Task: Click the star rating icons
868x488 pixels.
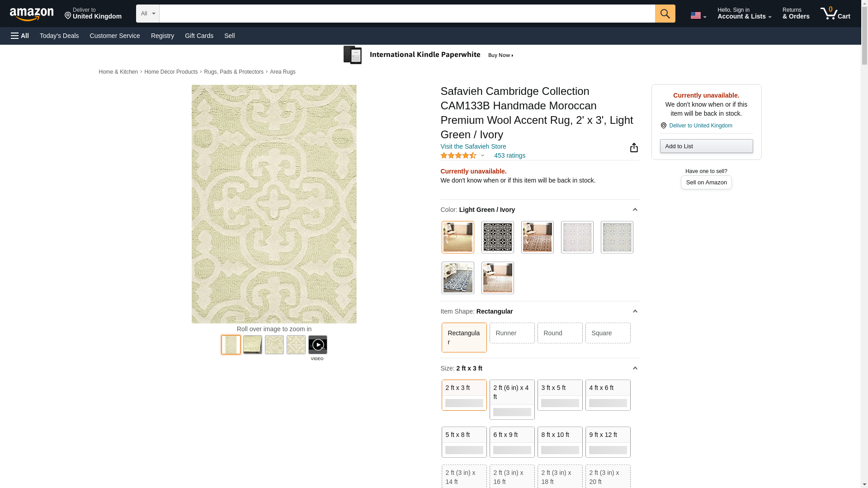Action: pyautogui.click(x=458, y=155)
